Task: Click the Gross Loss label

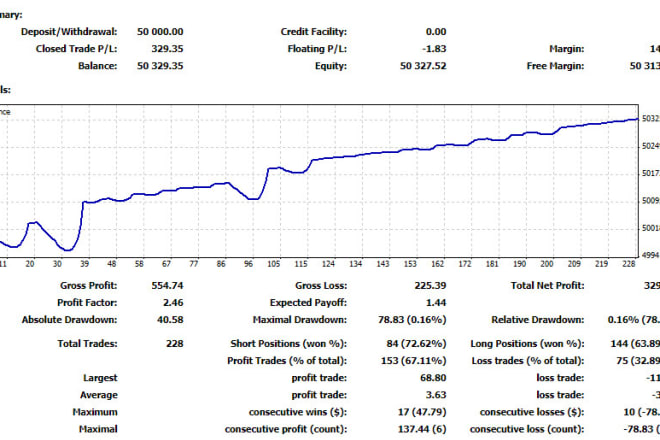Action: point(321,285)
